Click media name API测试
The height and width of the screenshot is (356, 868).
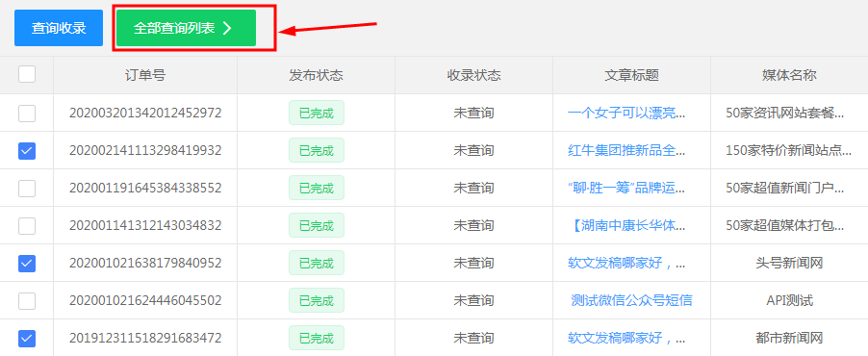(789, 300)
